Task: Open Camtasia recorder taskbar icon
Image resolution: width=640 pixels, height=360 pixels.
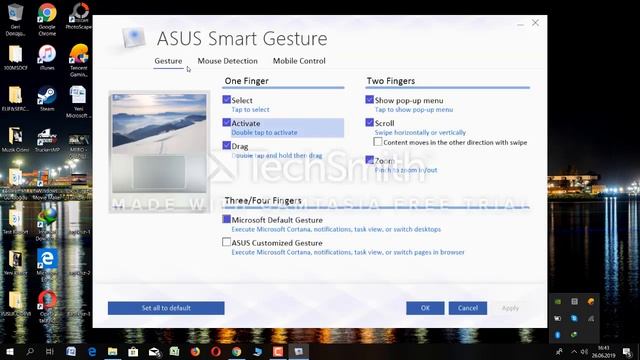Action: coord(278,351)
